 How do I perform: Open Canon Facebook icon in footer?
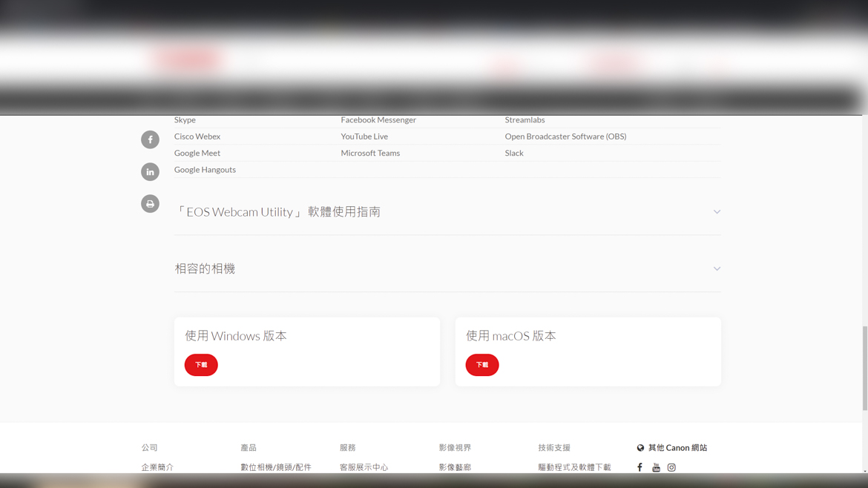tap(640, 467)
